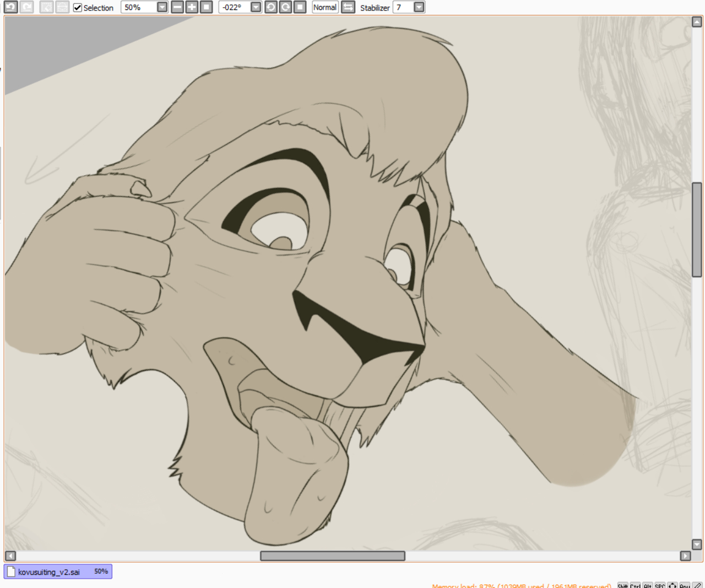Click the horizontal scrollbar thumb
705x588 pixels.
click(332, 555)
